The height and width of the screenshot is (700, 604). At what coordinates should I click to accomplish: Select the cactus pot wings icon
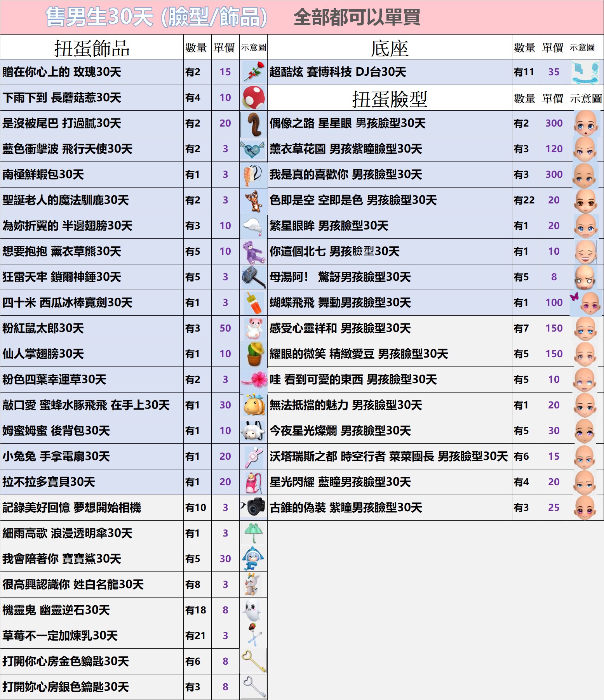[x=253, y=354]
